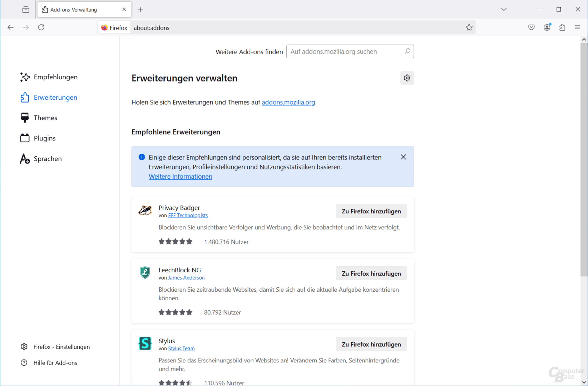The height and width of the screenshot is (386, 588).
Task: Reload the current page
Action: [41, 28]
